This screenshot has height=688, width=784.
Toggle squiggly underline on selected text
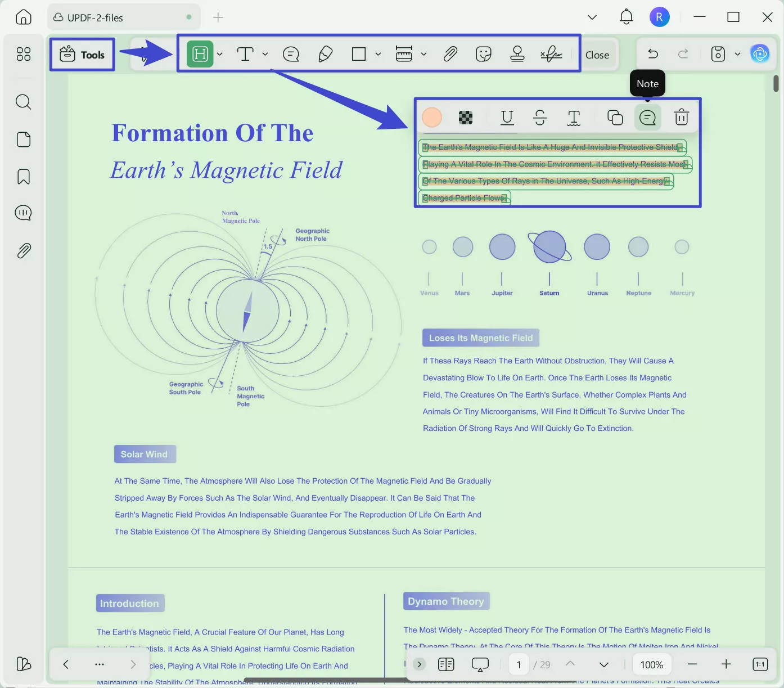[x=573, y=117]
